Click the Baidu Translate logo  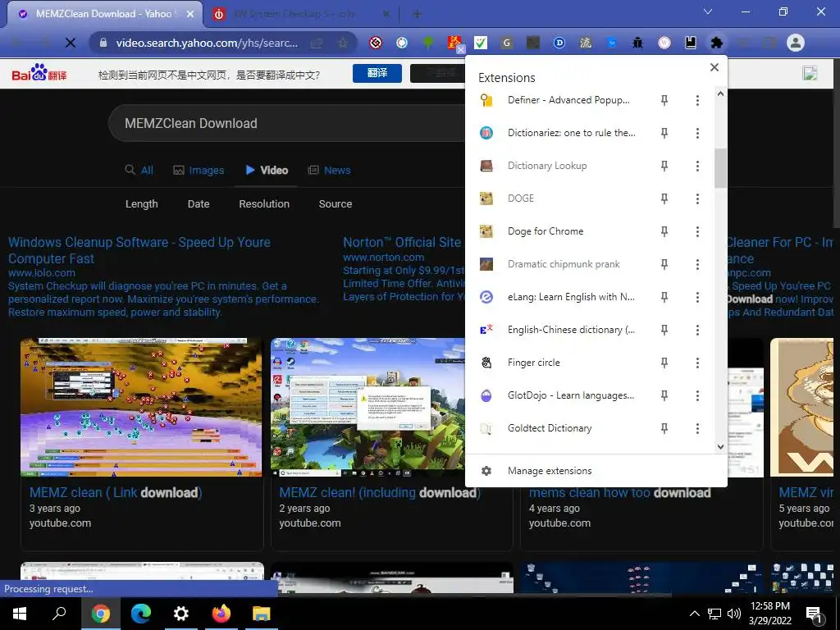click(x=39, y=73)
